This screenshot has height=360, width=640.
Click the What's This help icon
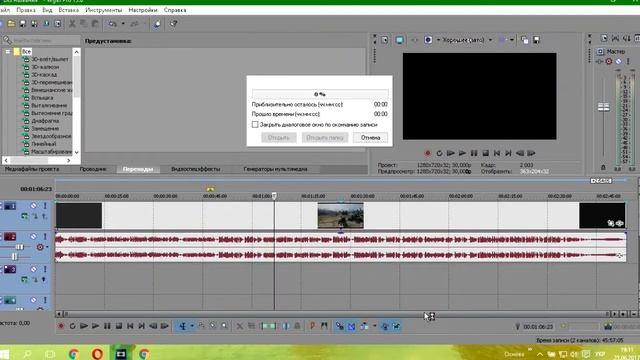[174, 24]
